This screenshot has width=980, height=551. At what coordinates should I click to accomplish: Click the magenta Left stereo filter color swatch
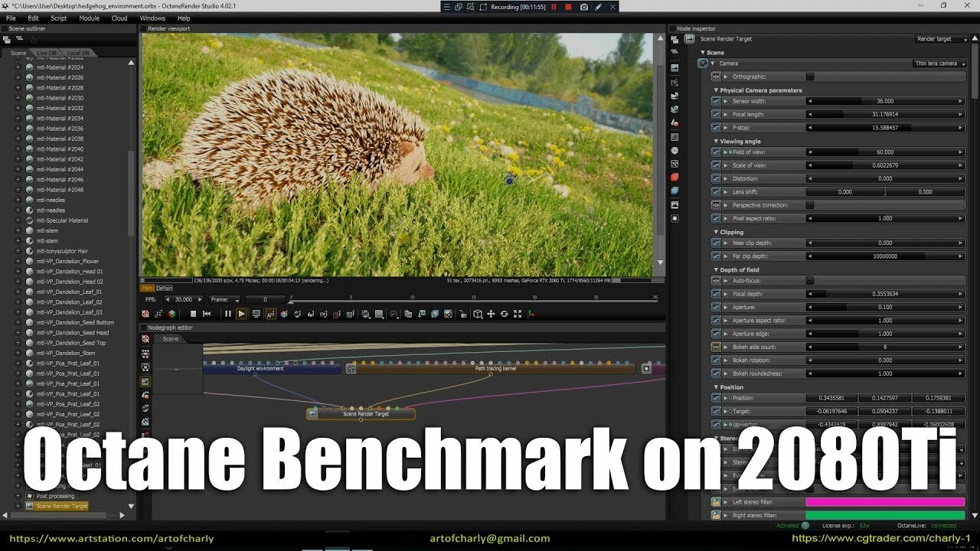pyautogui.click(x=884, y=501)
